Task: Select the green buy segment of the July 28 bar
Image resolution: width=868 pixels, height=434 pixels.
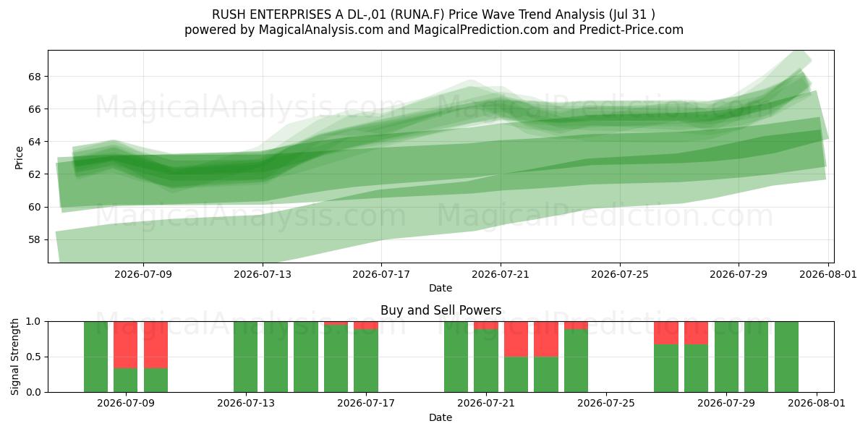Action: (x=696, y=368)
